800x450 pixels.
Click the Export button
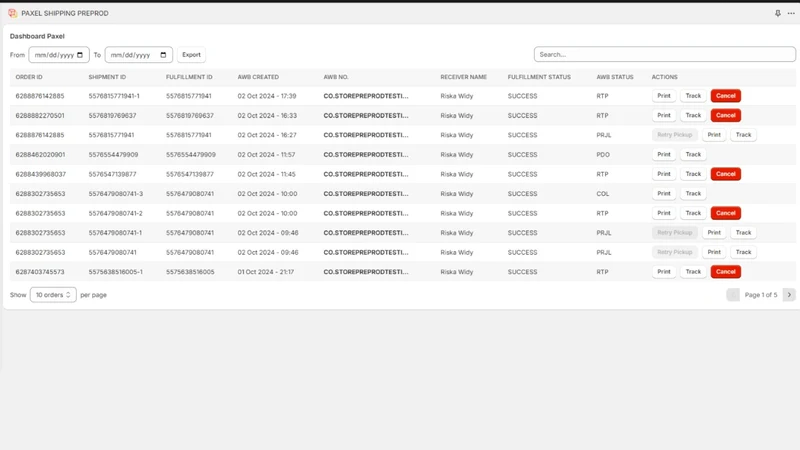[191, 55]
